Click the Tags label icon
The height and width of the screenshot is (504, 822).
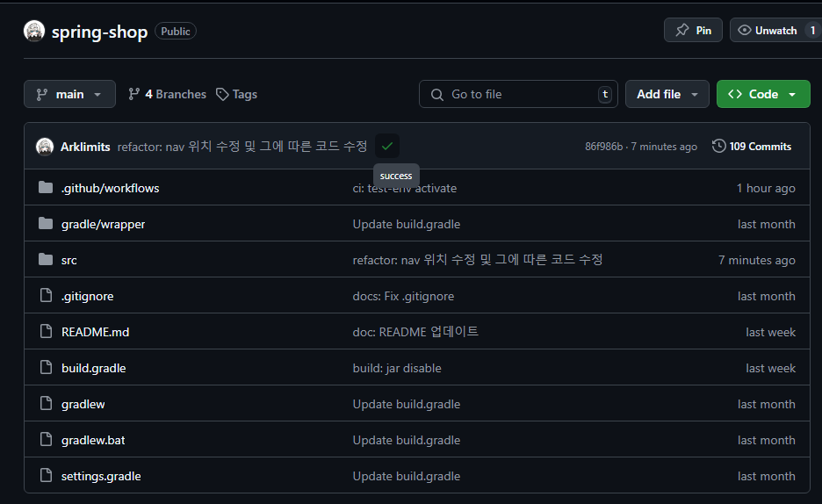(222, 94)
